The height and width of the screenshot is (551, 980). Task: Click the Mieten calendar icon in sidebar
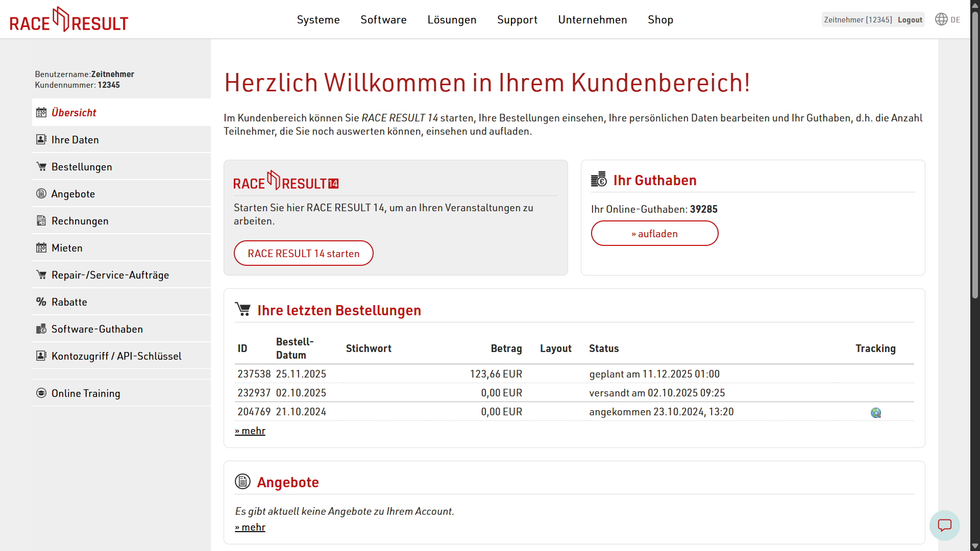pyautogui.click(x=41, y=247)
